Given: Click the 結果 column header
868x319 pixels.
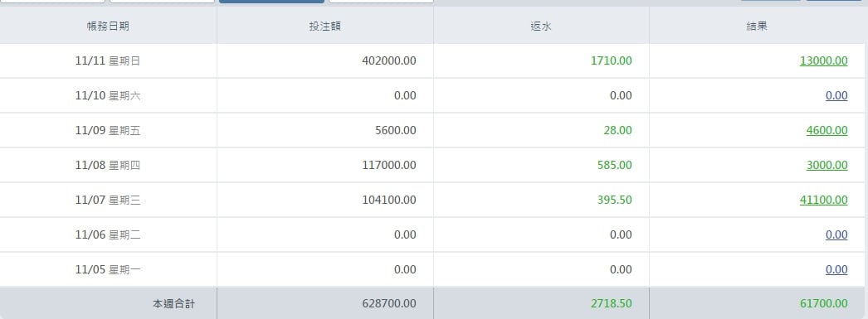Looking at the screenshot, I should [757, 26].
